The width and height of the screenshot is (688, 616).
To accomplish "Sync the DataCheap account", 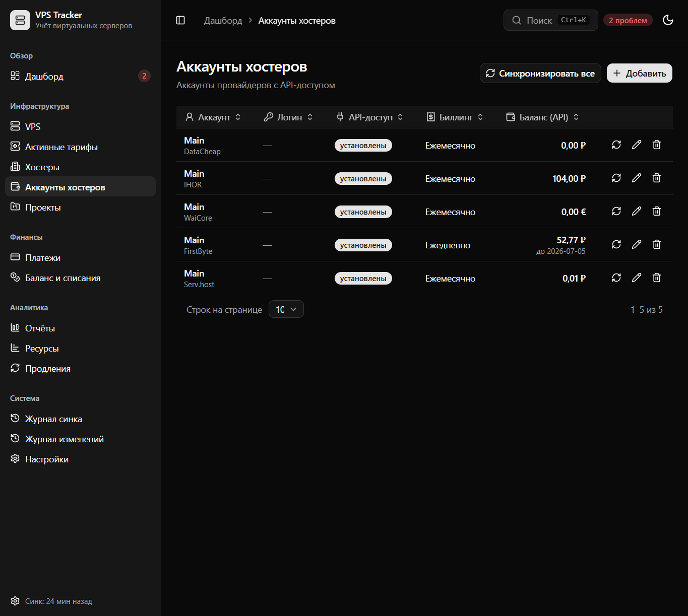I will (x=616, y=145).
